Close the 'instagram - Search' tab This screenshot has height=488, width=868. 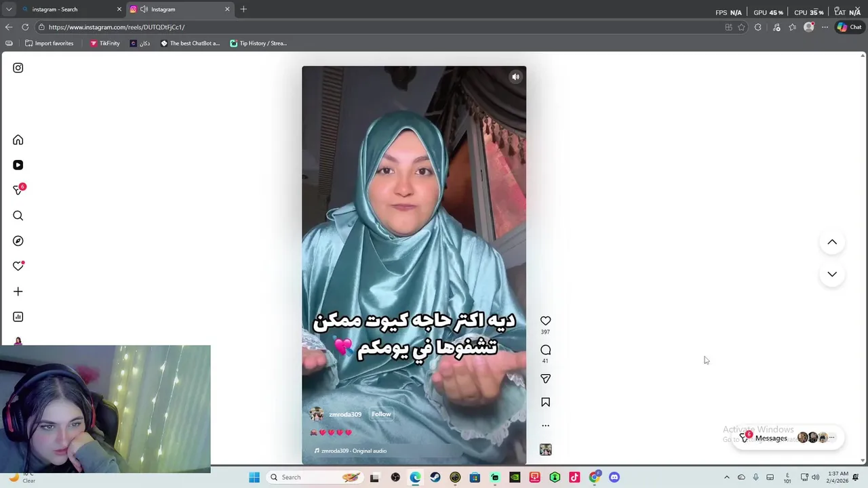click(x=119, y=9)
